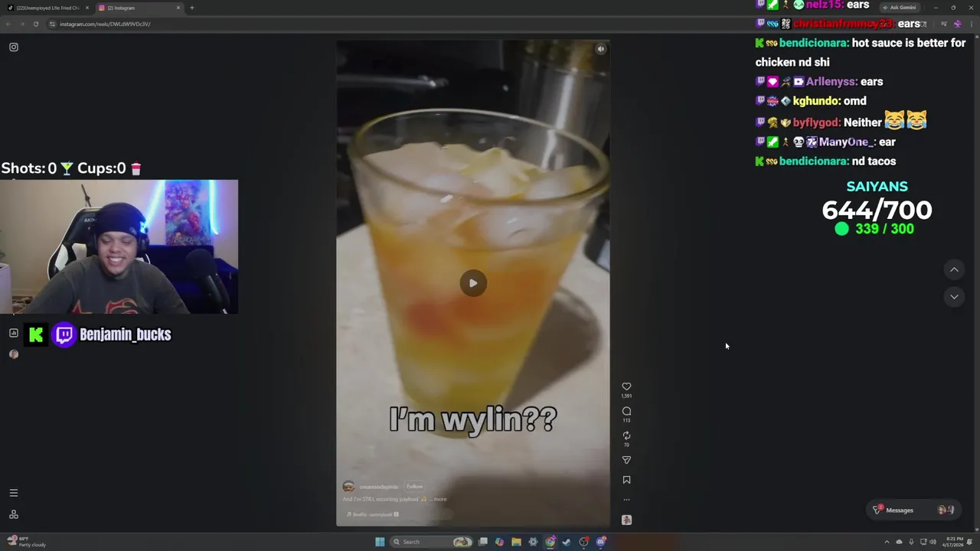Open Settings gear on the taskbar
Screen dimensions: 980x551
click(x=534, y=542)
